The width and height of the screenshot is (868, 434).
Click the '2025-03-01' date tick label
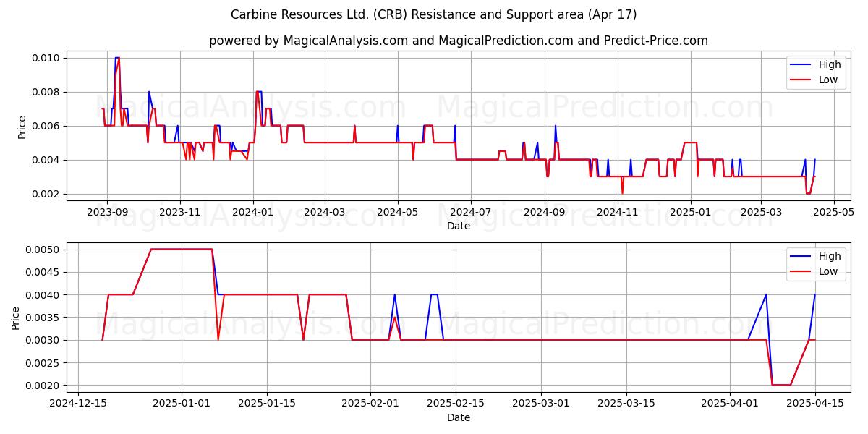[541, 404]
